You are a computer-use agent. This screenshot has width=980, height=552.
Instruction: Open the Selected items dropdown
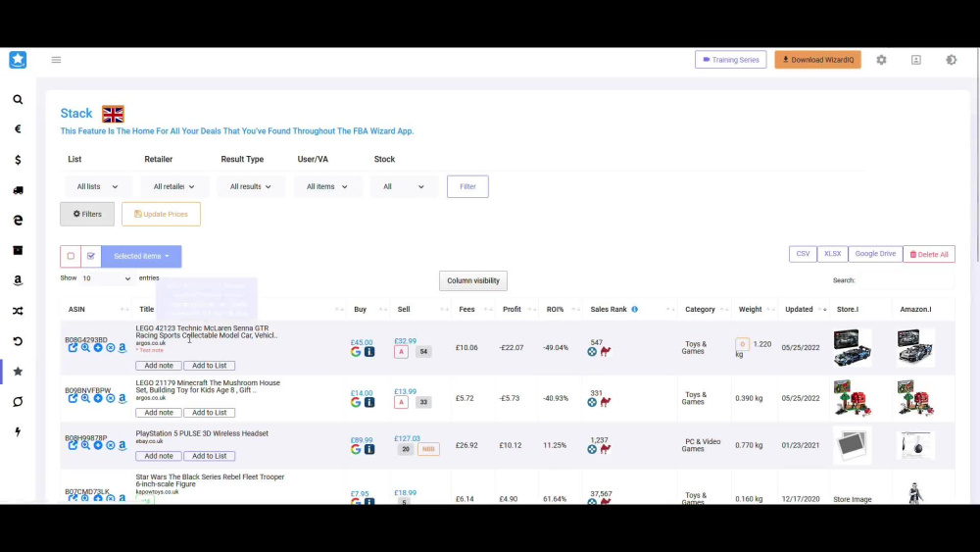pyautogui.click(x=141, y=256)
